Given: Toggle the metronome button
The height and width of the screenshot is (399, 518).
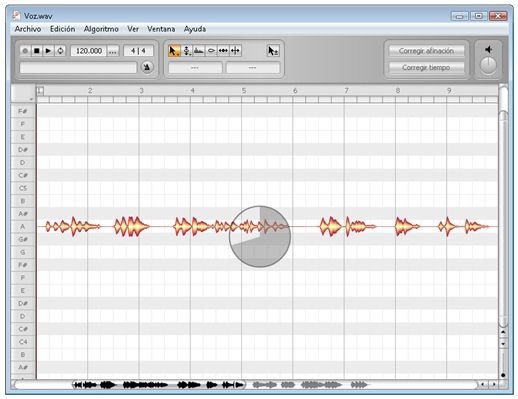Looking at the screenshot, I should pyautogui.click(x=147, y=67).
